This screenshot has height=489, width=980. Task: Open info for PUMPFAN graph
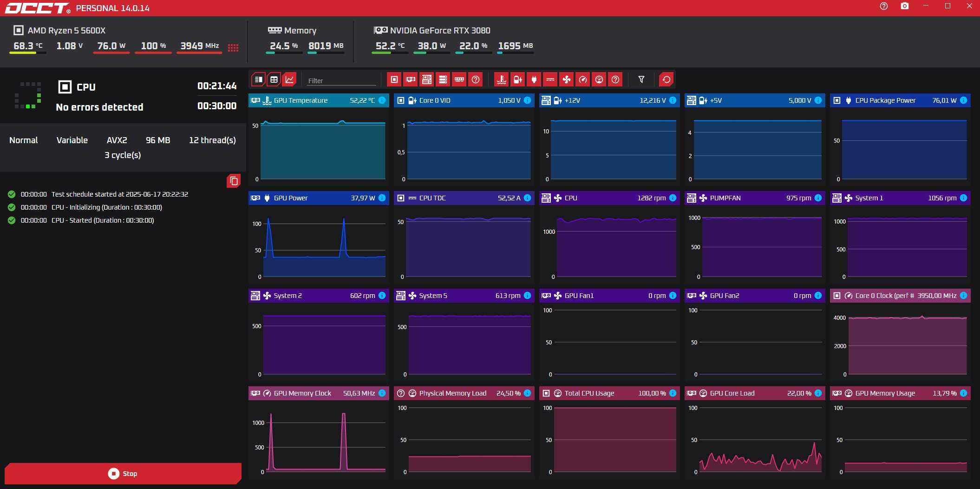pyautogui.click(x=818, y=198)
